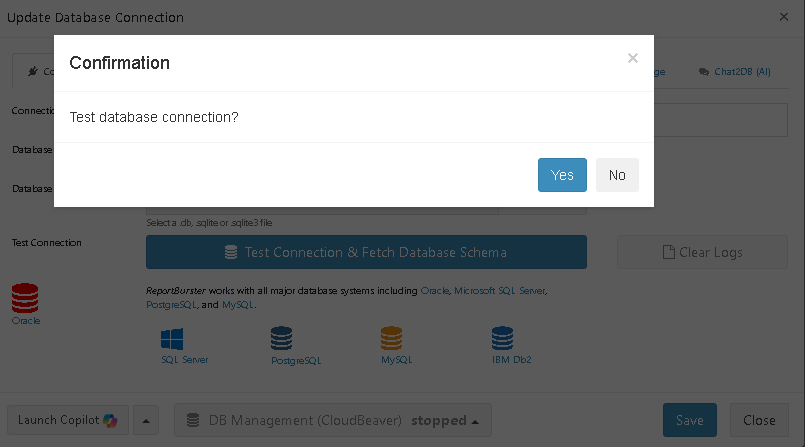Click the IBM Db2 database icon
Screen dimensions: 805x447
501,338
